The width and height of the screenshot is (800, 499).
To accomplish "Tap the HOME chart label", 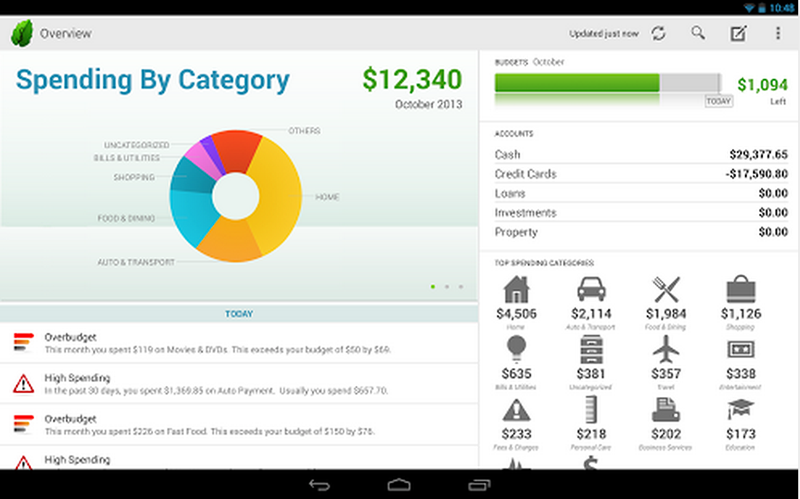I will [x=327, y=197].
